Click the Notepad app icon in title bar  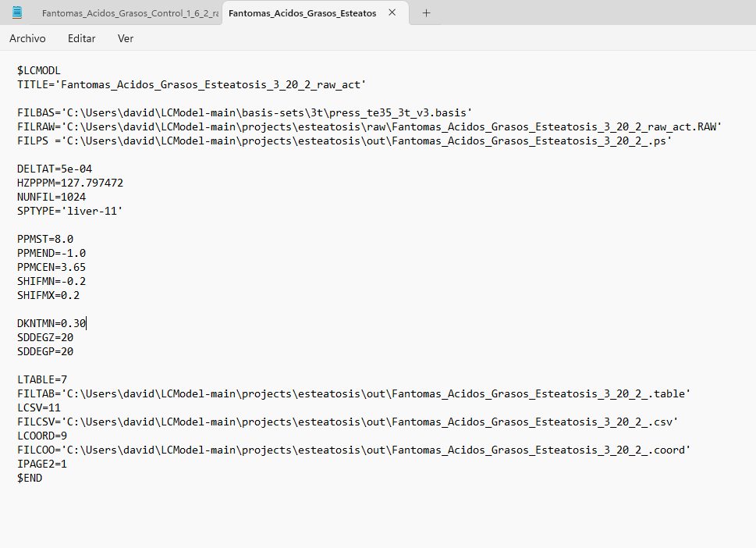[x=17, y=12]
